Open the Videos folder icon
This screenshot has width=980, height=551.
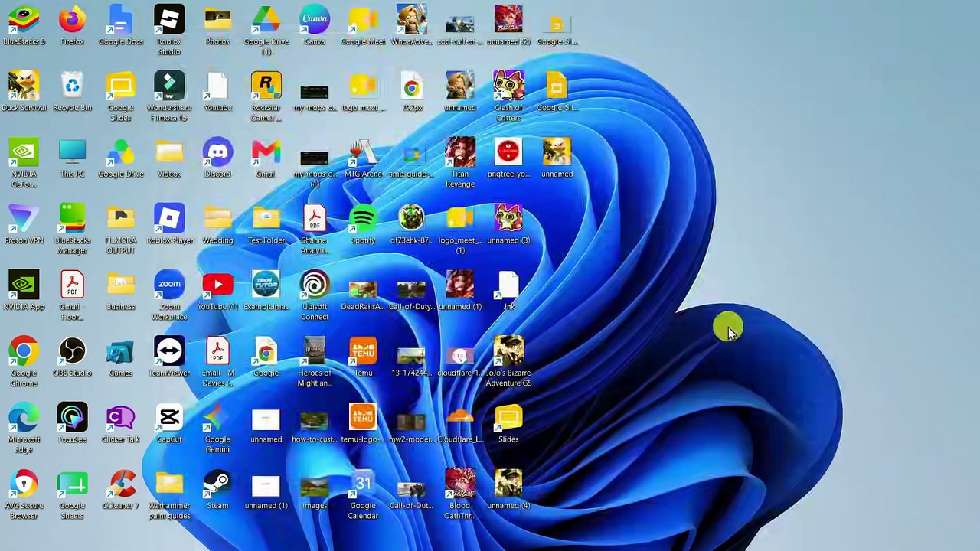[169, 152]
